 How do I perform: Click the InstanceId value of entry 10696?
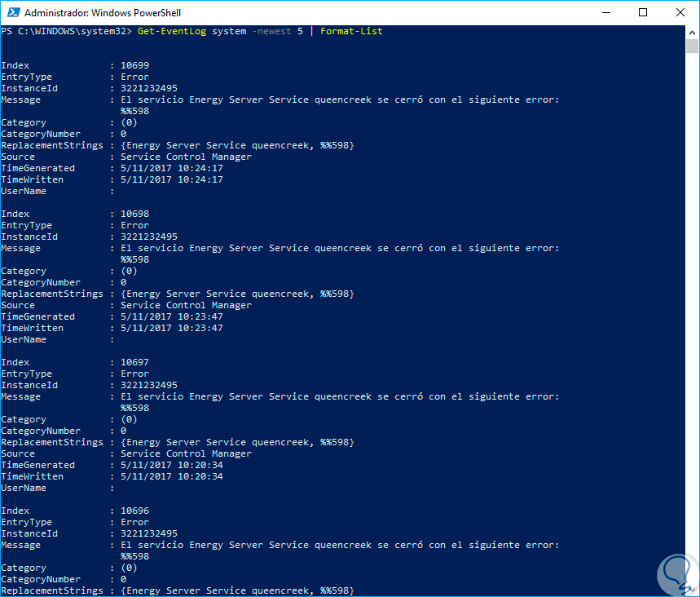(x=149, y=533)
